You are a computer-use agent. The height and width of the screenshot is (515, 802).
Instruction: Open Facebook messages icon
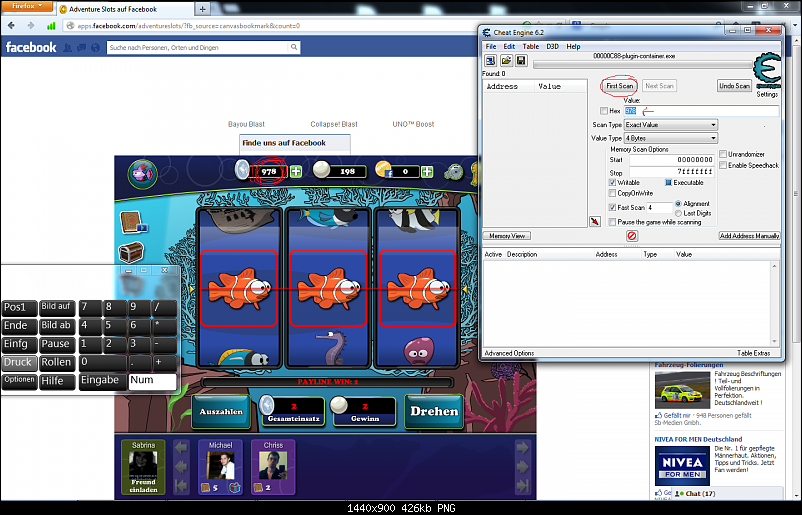click(81, 48)
